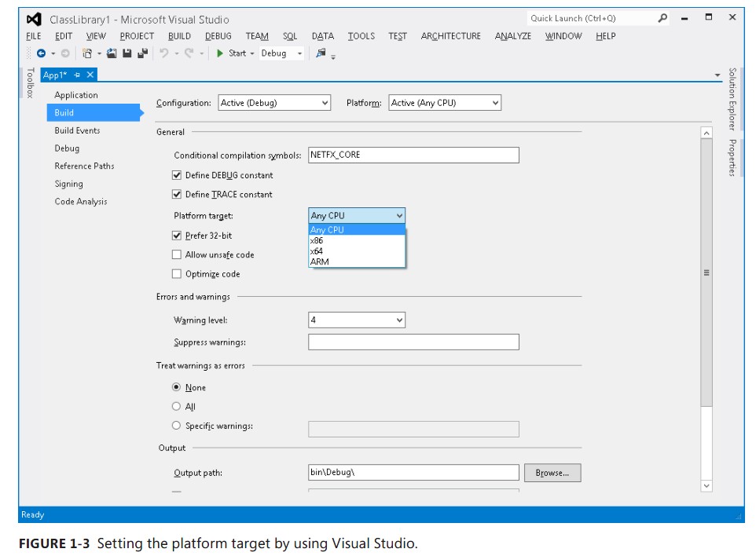Open the active documents list arrow

(717, 75)
